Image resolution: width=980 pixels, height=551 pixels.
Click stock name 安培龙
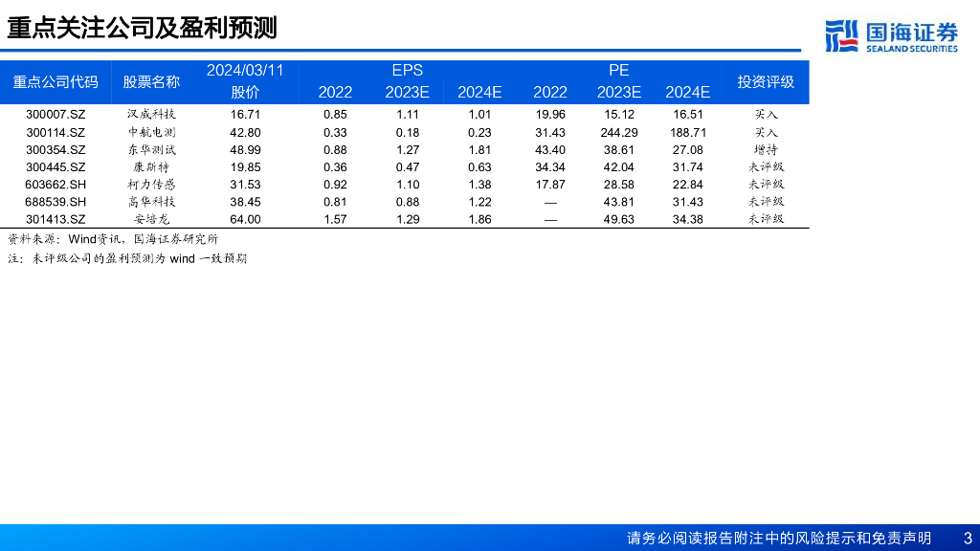click(x=151, y=219)
